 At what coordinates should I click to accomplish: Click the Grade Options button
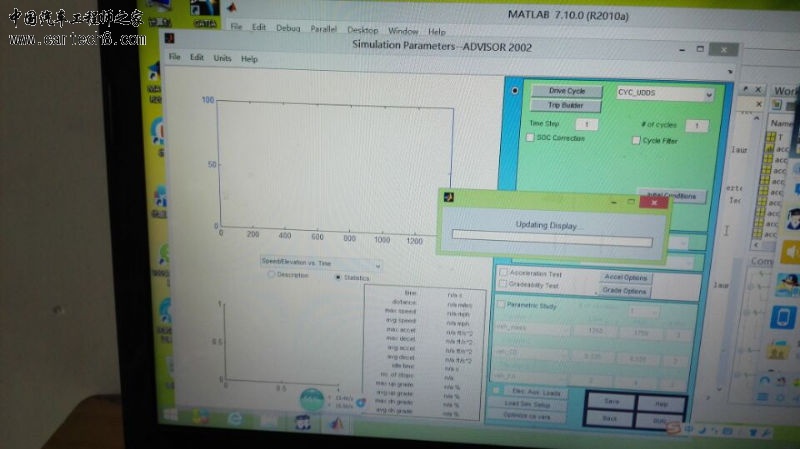tap(624, 291)
